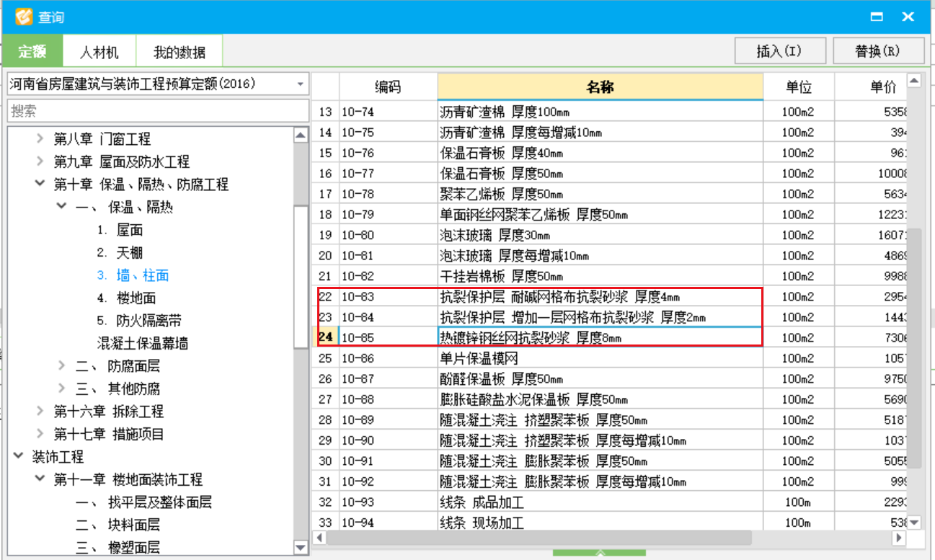
Task: Click the 替换(R) button
Action: pyautogui.click(x=878, y=51)
